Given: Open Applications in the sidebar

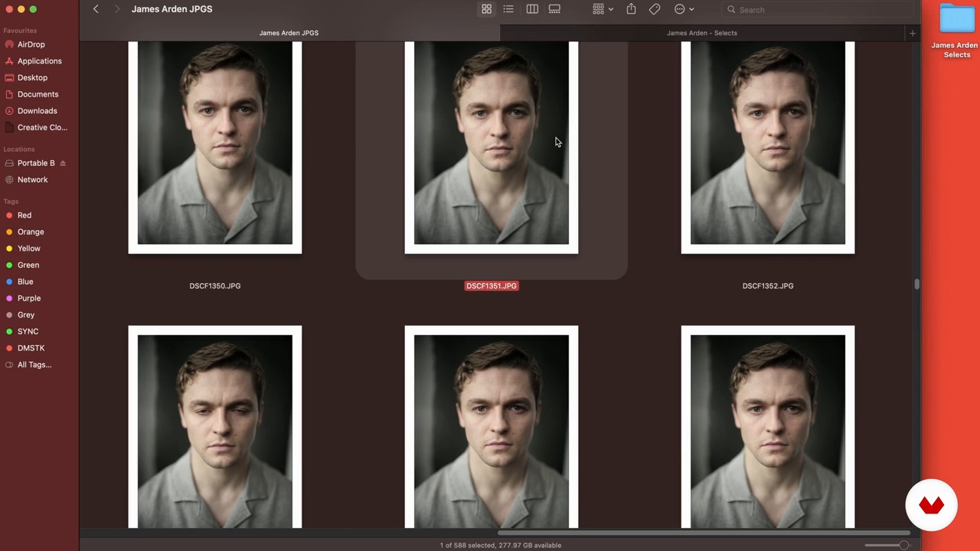Looking at the screenshot, I should [x=39, y=61].
